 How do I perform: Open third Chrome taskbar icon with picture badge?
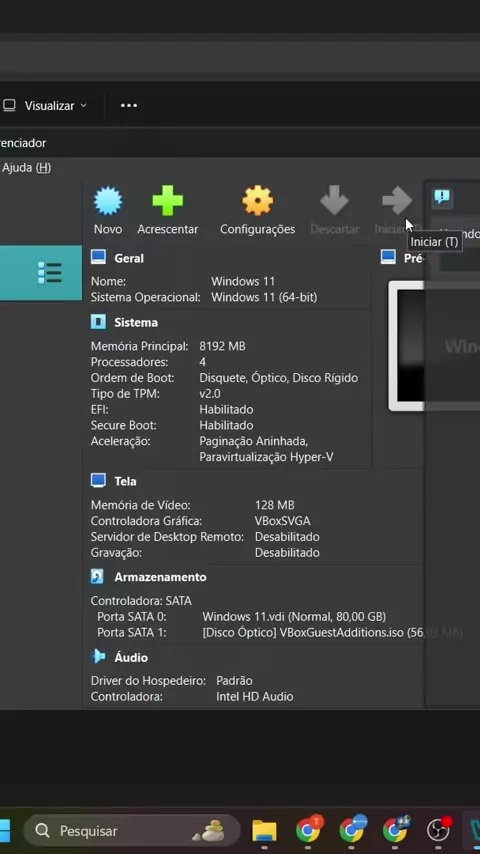[396, 829]
